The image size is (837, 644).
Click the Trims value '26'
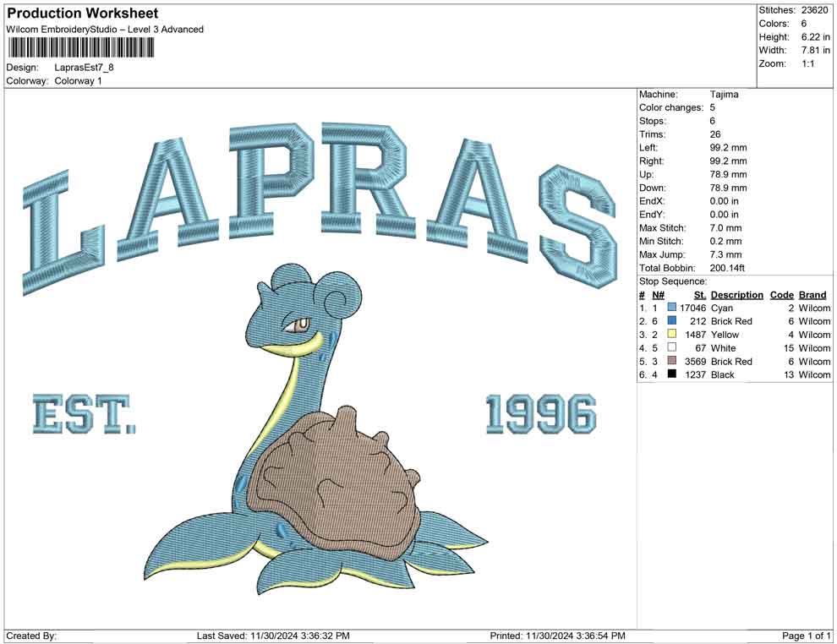715,134
